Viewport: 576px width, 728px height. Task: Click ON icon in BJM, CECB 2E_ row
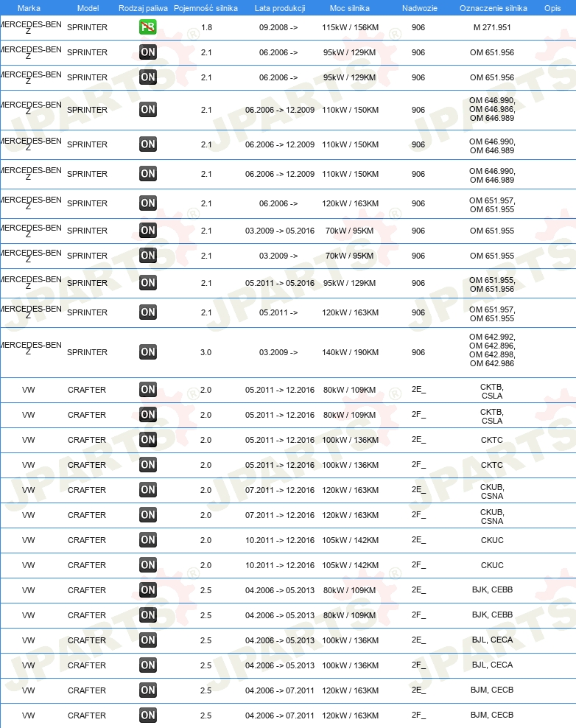click(x=147, y=690)
